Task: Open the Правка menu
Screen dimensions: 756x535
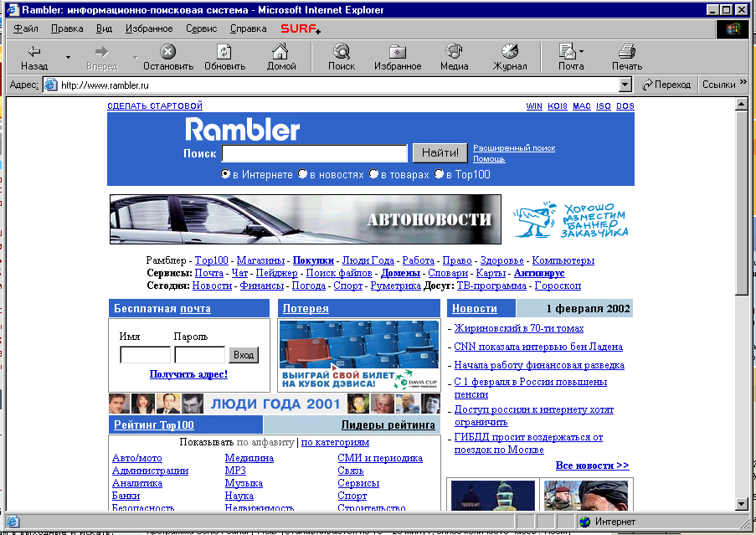Action: pos(67,29)
